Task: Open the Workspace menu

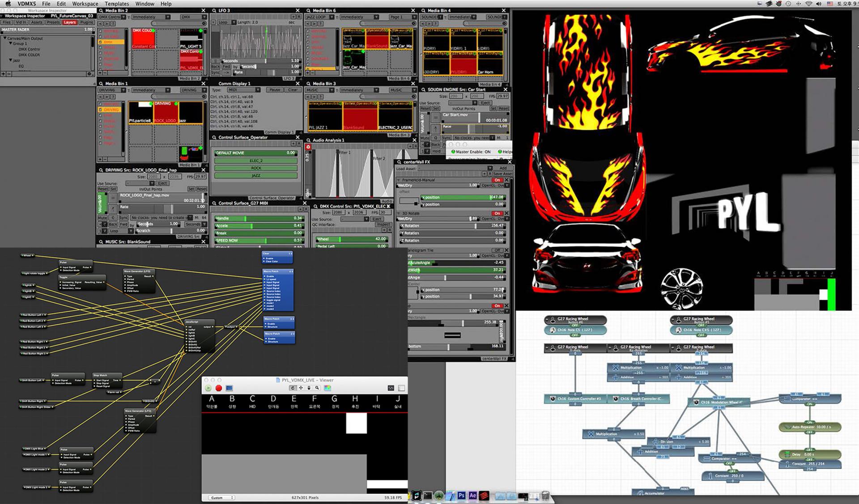Action: pyautogui.click(x=85, y=4)
